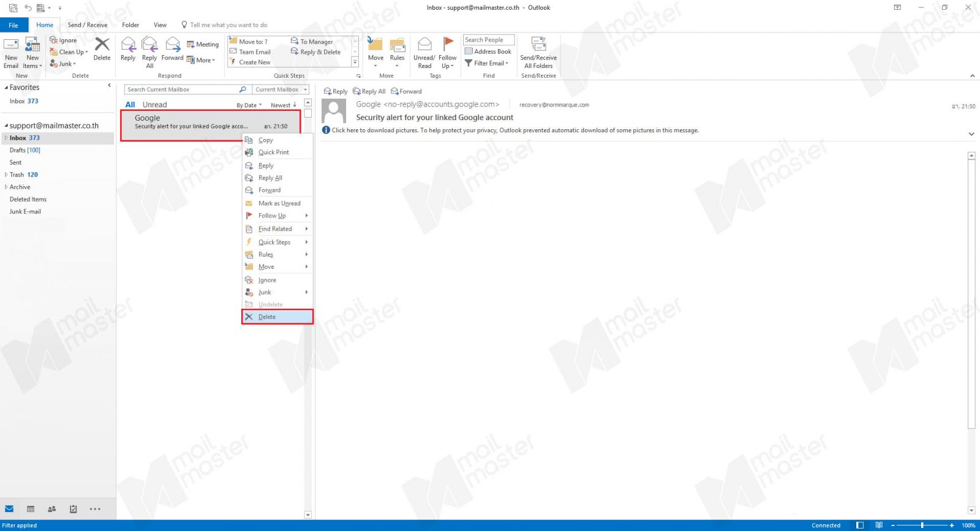Click Send/Receive All Folders
Viewport: 980px width, 531px height.
(x=538, y=53)
